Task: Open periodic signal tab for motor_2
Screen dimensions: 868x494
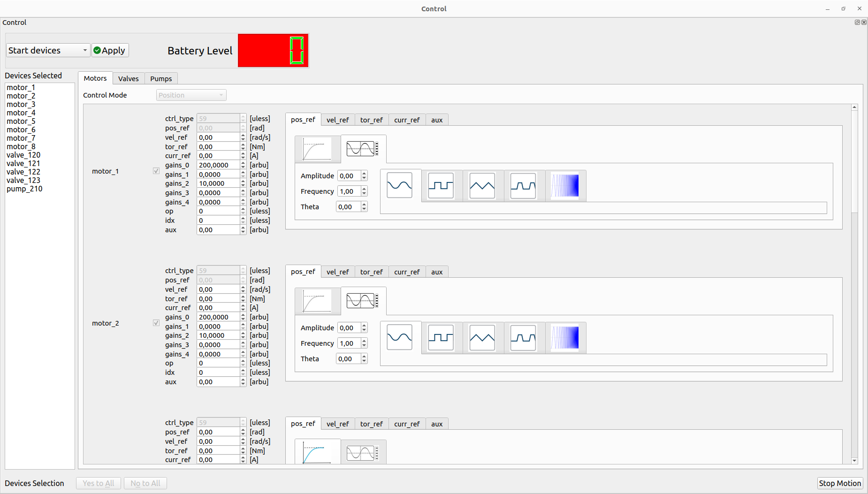Action: (363, 301)
